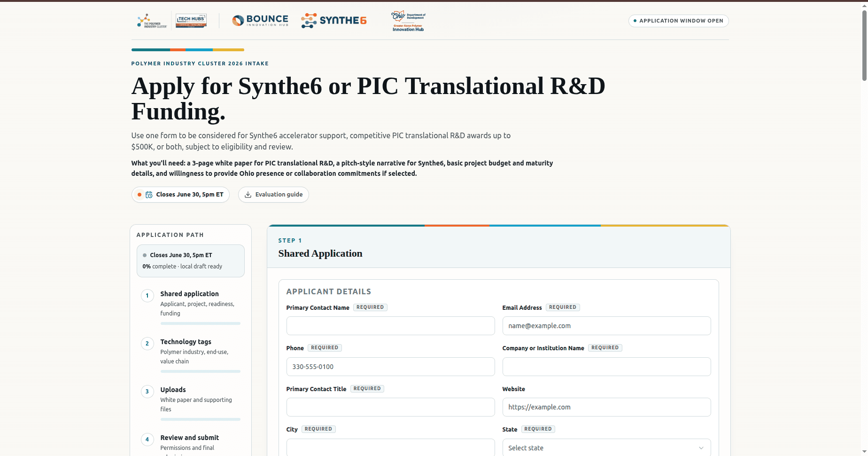Click the main "Apply for Synthe6" headline
This screenshot has height=456, width=868.
click(368, 99)
